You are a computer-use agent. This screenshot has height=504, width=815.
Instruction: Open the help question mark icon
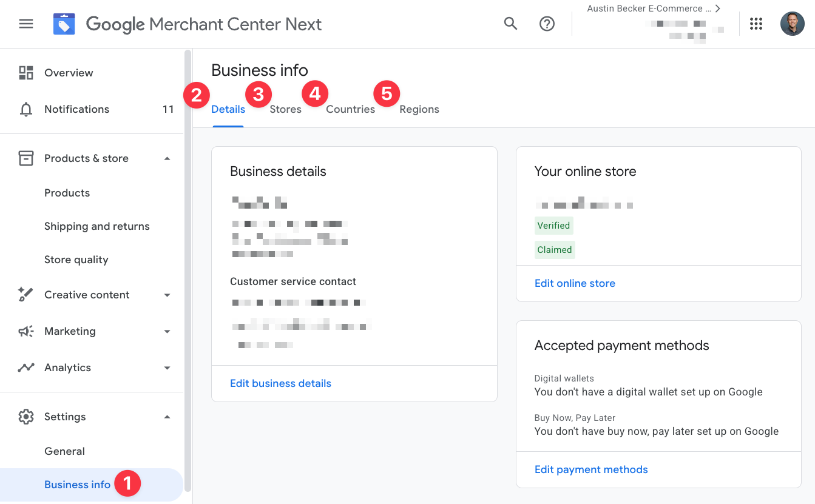(547, 24)
